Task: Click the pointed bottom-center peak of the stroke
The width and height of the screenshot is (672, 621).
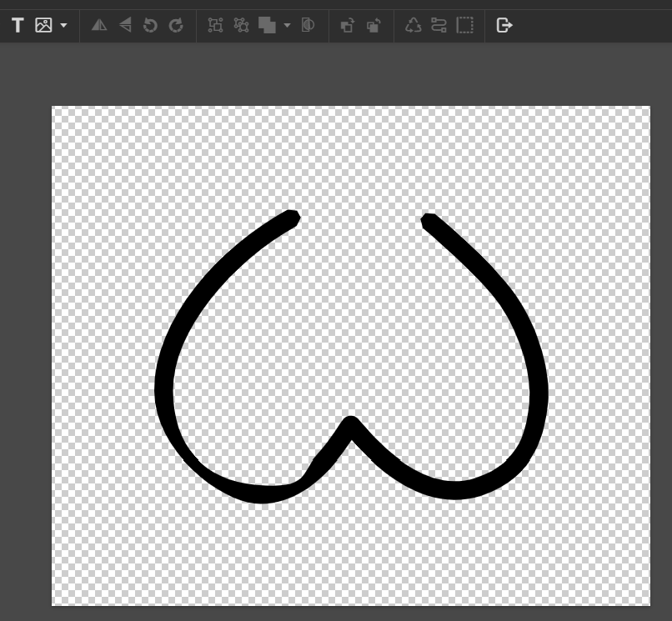Action: [x=351, y=423]
